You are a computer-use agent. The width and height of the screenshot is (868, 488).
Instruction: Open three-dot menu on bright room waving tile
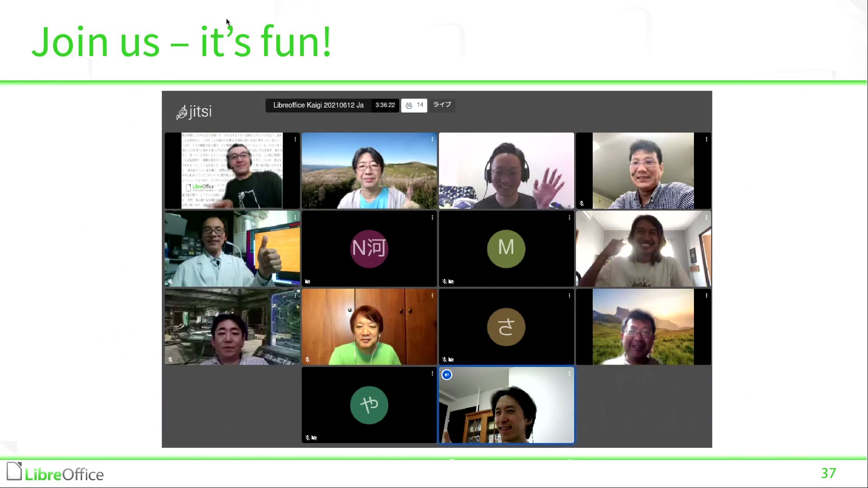click(x=706, y=218)
